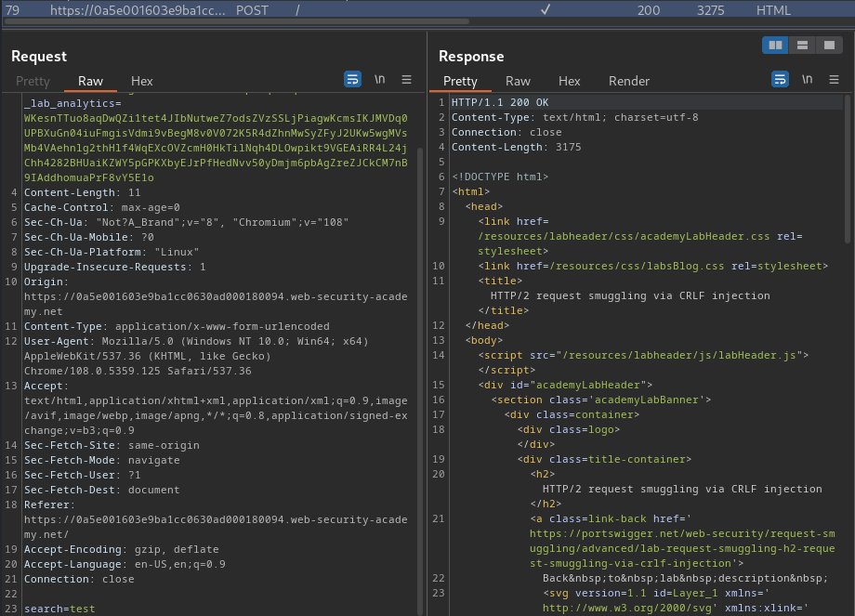Show non-printable characters in Response panel
The width and height of the screenshot is (855, 616).
point(807,80)
